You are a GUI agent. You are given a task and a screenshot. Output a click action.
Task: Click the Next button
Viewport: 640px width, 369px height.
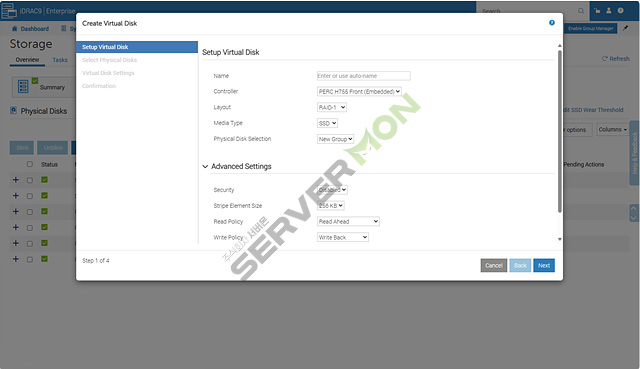point(544,265)
